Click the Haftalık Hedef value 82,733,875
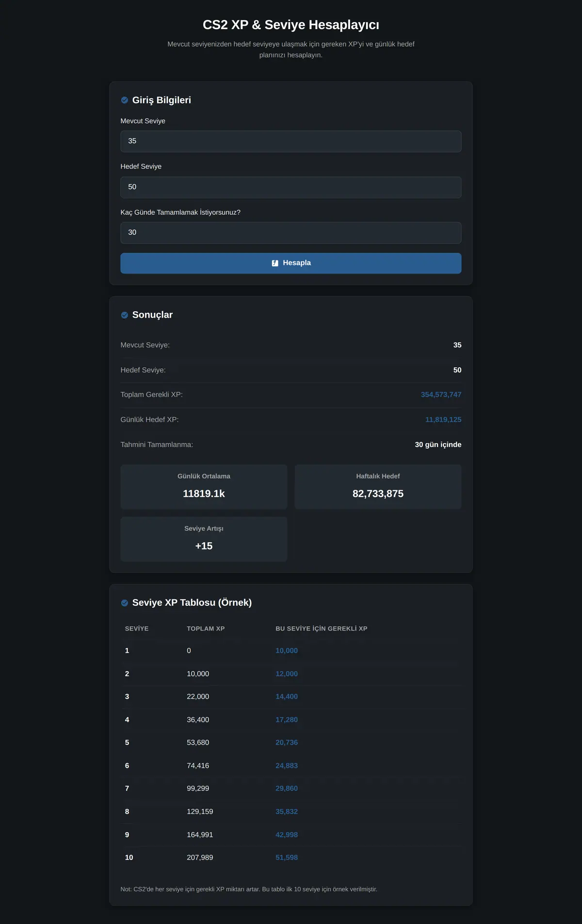 pyautogui.click(x=378, y=494)
